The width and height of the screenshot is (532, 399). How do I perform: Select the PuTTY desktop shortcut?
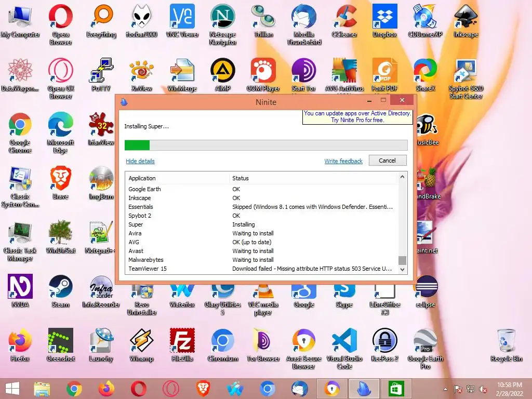(x=101, y=75)
